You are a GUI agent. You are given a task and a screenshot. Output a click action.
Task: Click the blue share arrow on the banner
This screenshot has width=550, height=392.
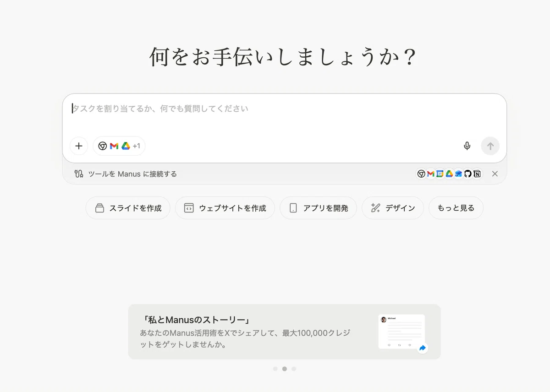tap(423, 348)
